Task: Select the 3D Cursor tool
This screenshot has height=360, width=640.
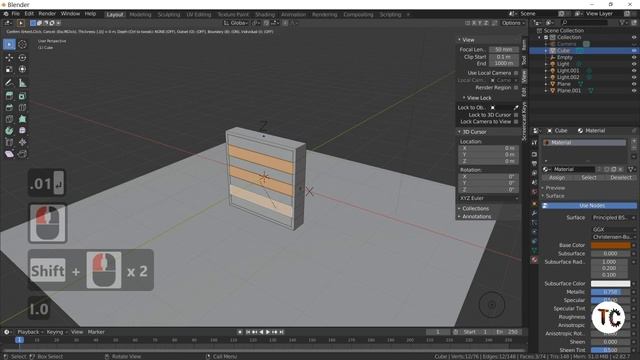Action: click(x=22, y=44)
